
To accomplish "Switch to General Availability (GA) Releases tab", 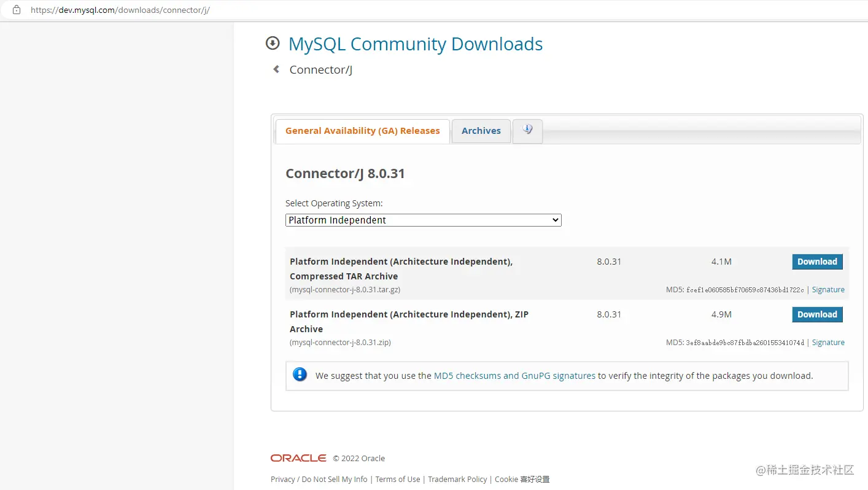I will pos(362,131).
